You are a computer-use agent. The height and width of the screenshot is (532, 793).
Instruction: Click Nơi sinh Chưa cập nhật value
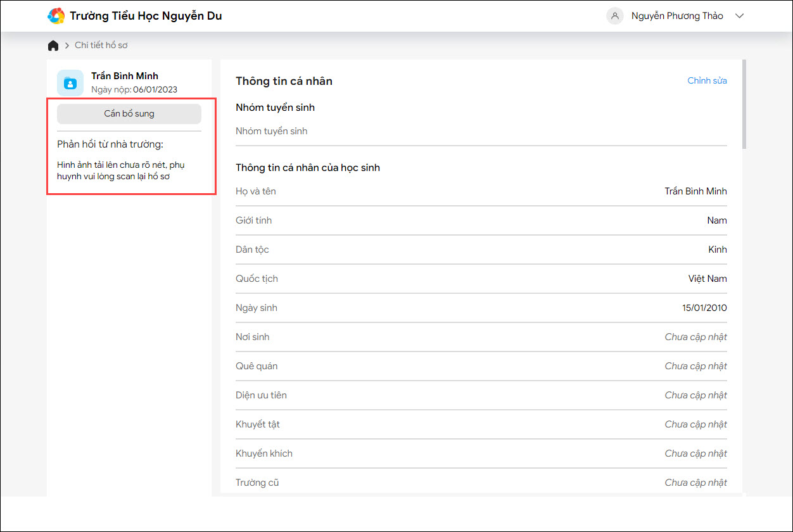tap(695, 337)
